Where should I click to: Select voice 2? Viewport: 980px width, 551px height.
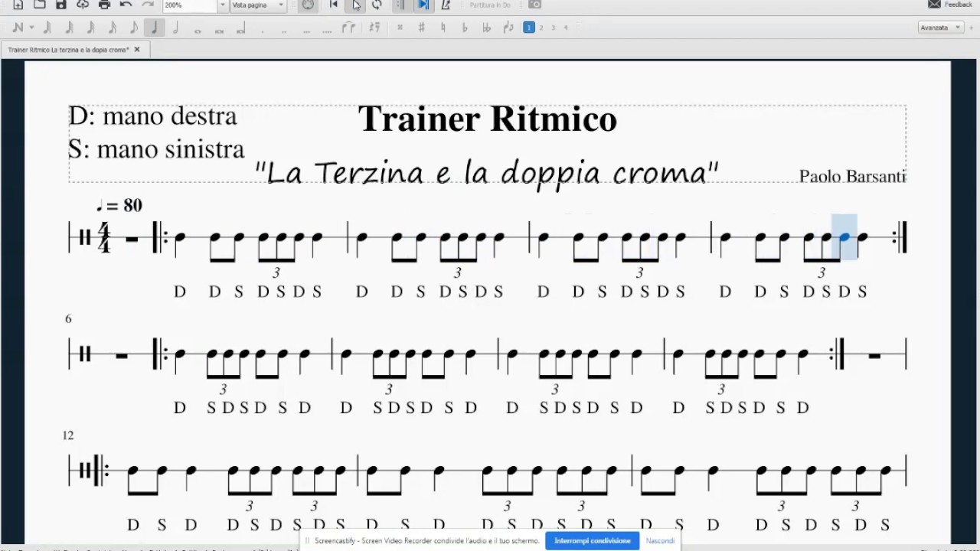[541, 28]
